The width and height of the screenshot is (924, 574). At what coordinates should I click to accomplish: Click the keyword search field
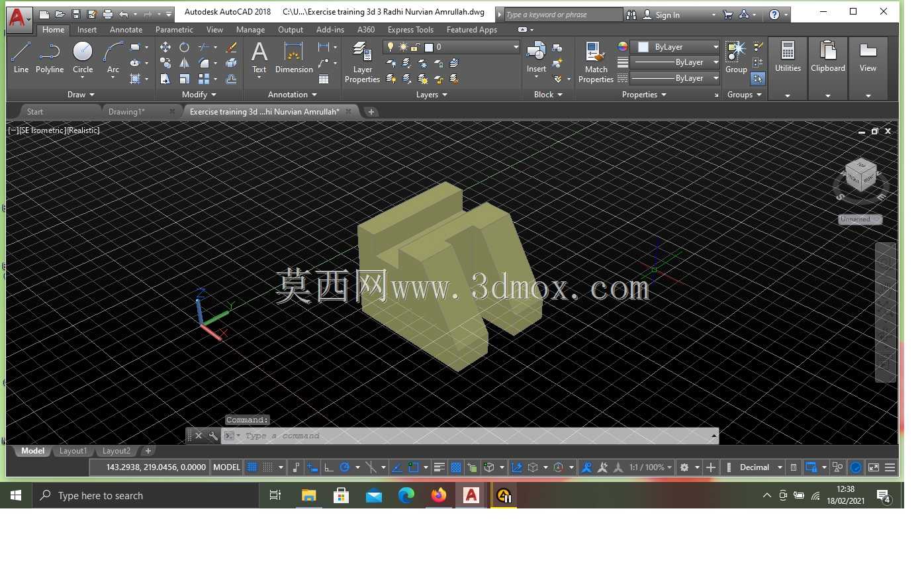pos(563,15)
